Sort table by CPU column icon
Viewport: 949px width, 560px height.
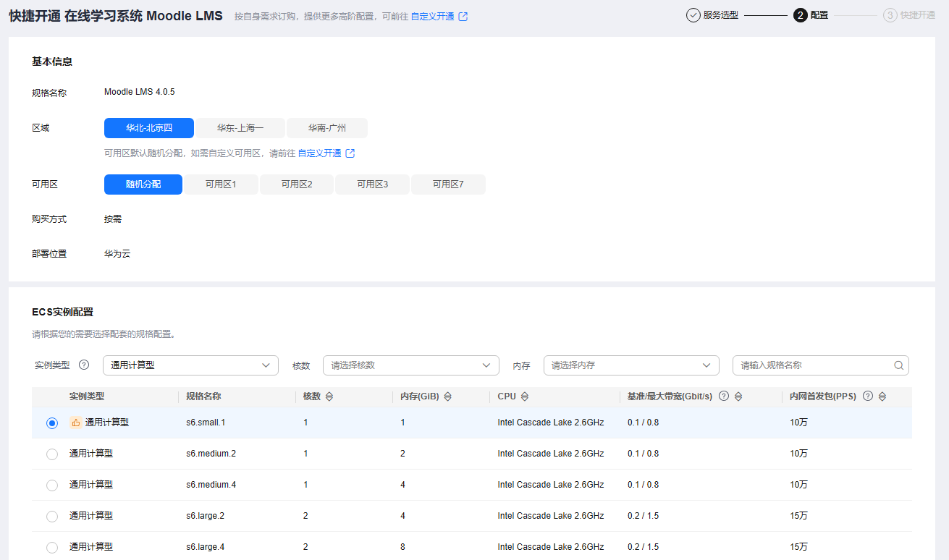[x=525, y=396]
